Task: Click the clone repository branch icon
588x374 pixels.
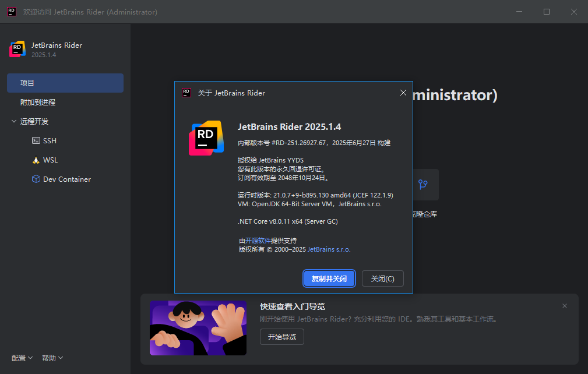Action: coord(423,184)
